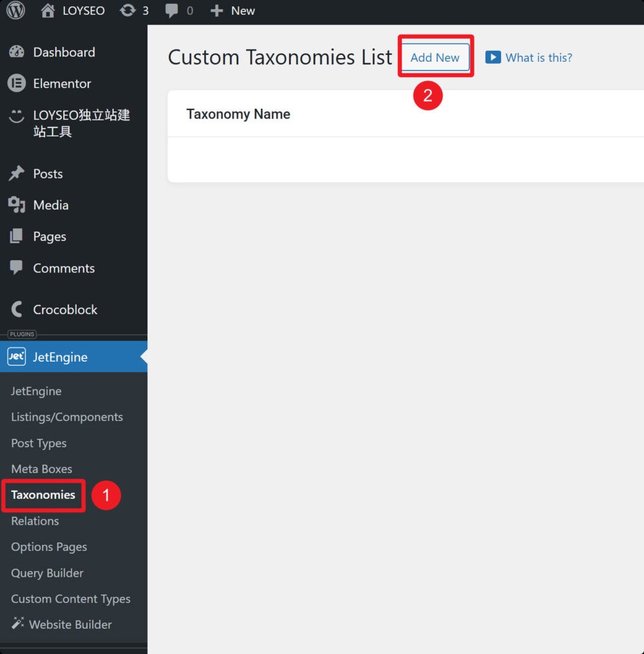Click the Add New taxonomy button
Viewport: 644px width, 654px height.
click(435, 57)
